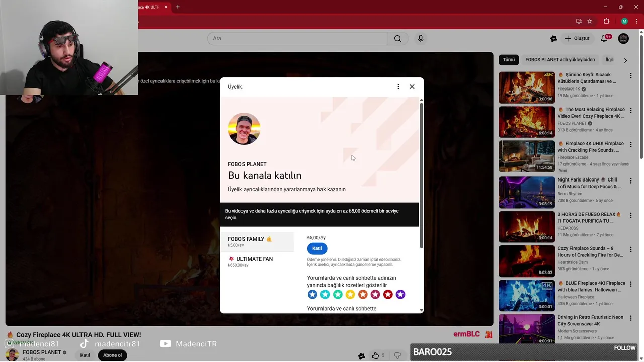
Task: Open the Üyelik dialog three-dot menu
Action: [x=398, y=87]
